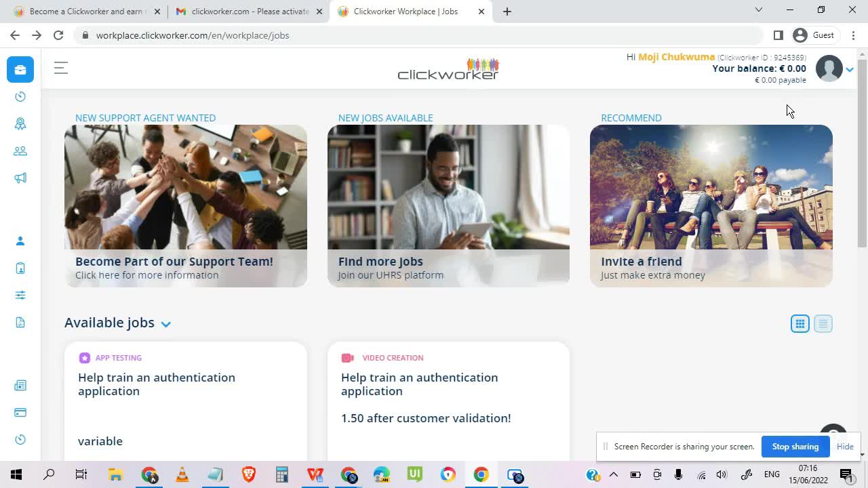This screenshot has height=488, width=868.
Task: Toggle the browser side panel icon
Action: pos(778,35)
